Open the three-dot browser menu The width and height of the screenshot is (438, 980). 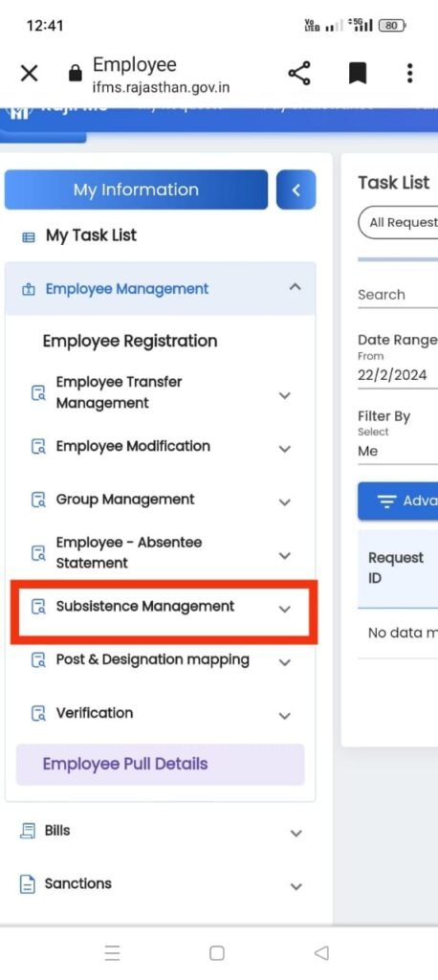click(x=410, y=73)
